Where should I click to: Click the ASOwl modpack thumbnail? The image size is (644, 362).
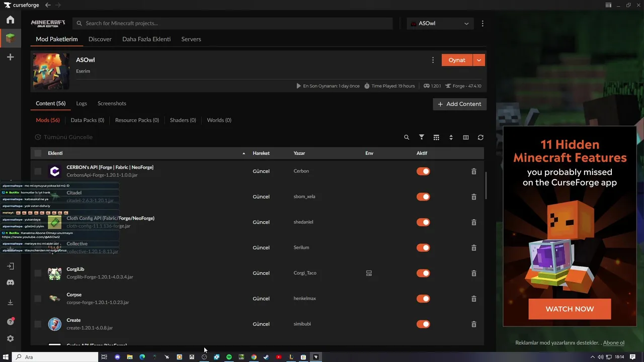point(51,71)
